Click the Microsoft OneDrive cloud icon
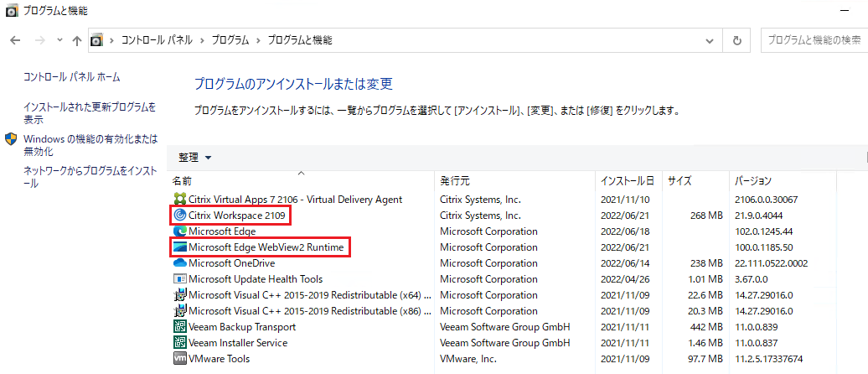The width and height of the screenshot is (868, 374). coord(179,263)
